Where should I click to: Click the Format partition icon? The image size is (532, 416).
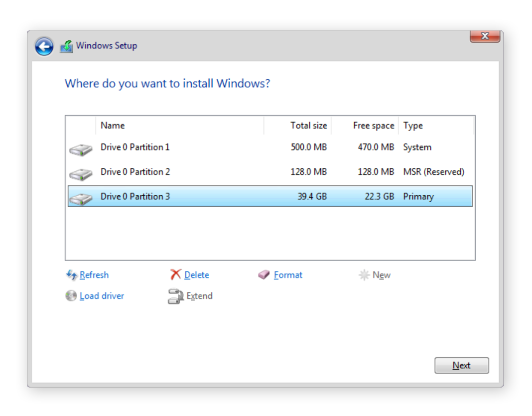263,275
